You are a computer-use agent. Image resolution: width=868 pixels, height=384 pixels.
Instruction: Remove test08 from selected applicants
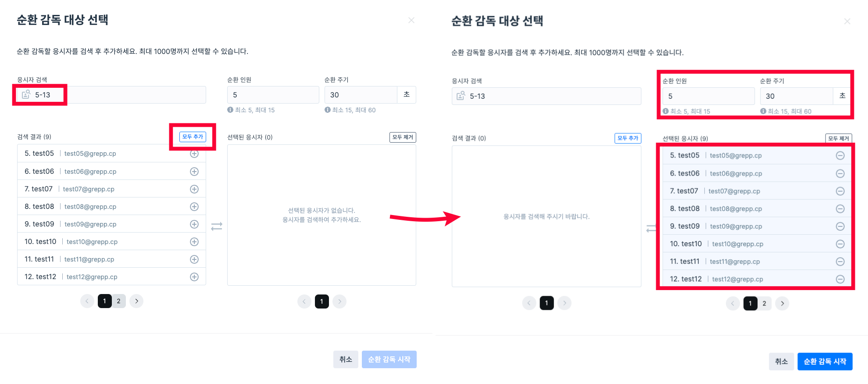[x=840, y=209]
